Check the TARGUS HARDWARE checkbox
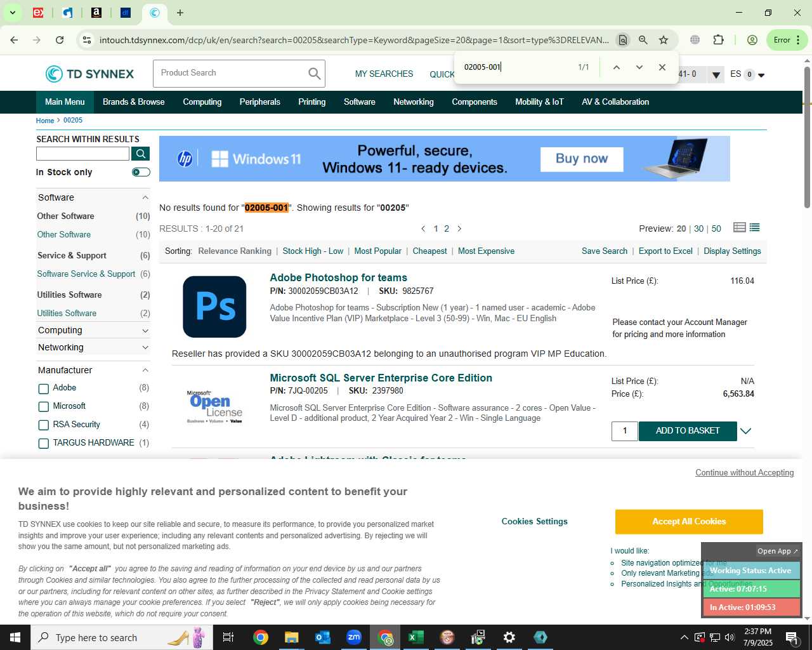The image size is (812, 650). 44,444
